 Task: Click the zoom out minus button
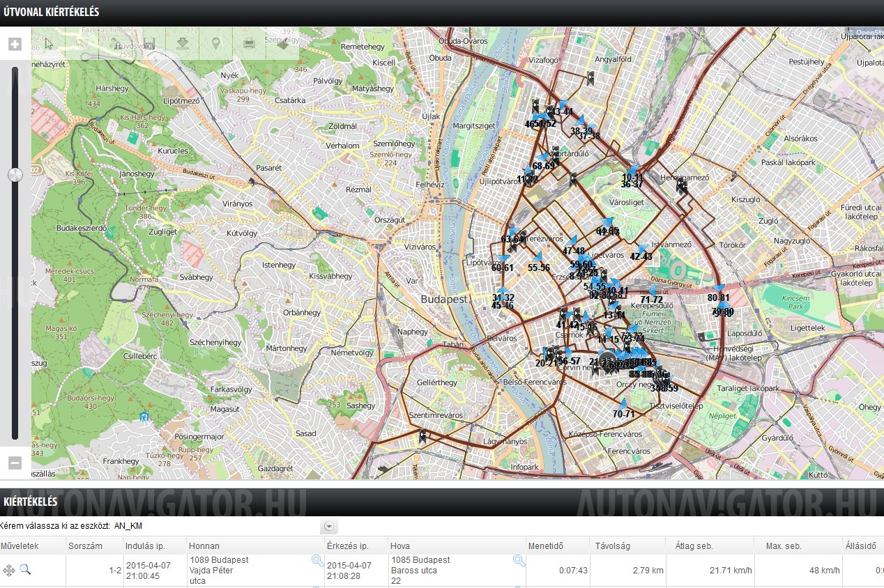pos(15,463)
